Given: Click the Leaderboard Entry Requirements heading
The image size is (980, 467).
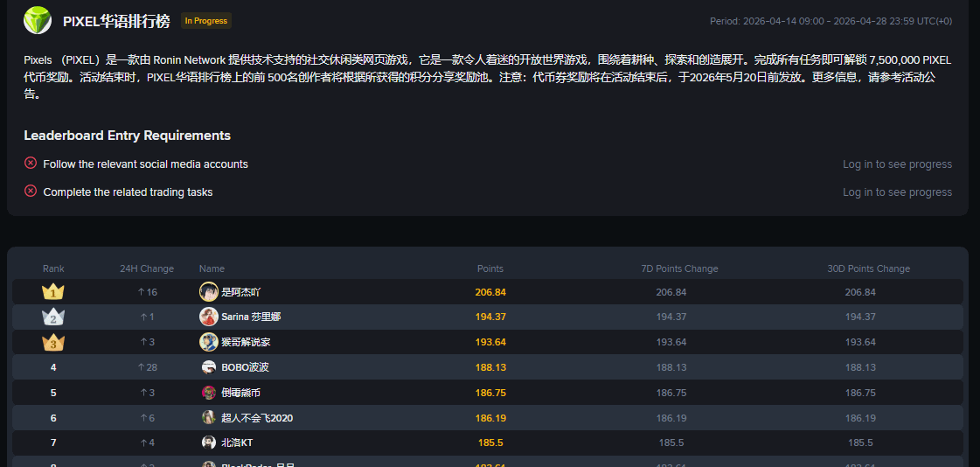Looking at the screenshot, I should click(127, 136).
